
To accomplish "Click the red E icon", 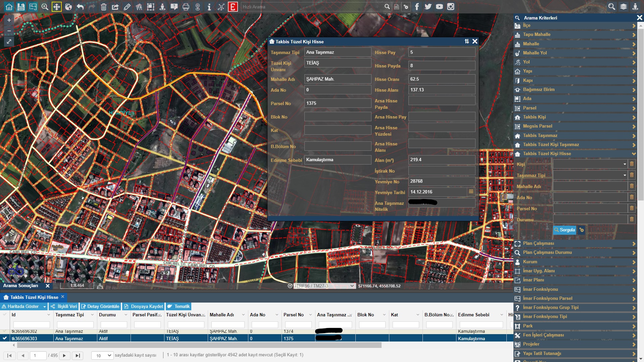I will (x=233, y=7).
